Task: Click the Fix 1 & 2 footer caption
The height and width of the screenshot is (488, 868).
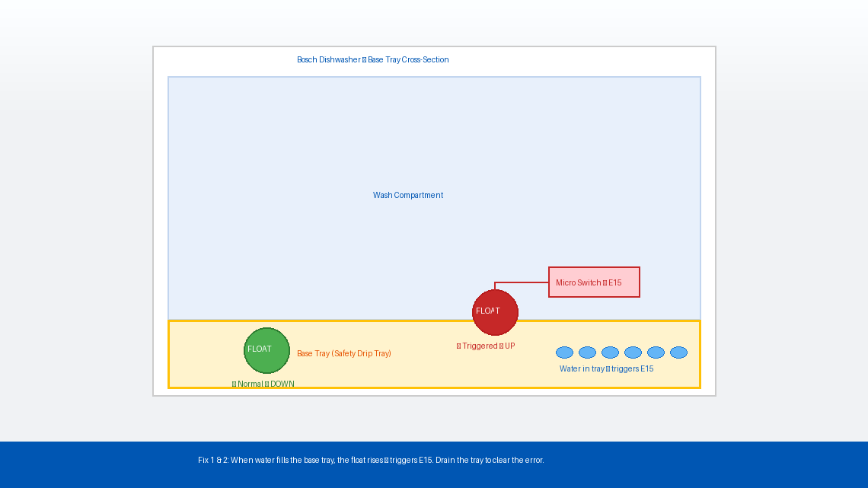Action: pos(371,461)
